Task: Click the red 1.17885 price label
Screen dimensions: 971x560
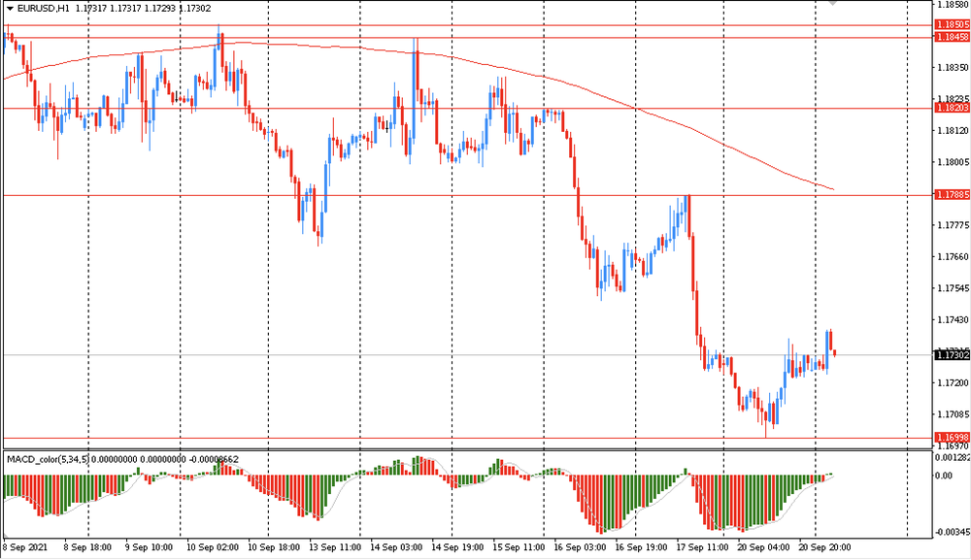Action: click(953, 194)
